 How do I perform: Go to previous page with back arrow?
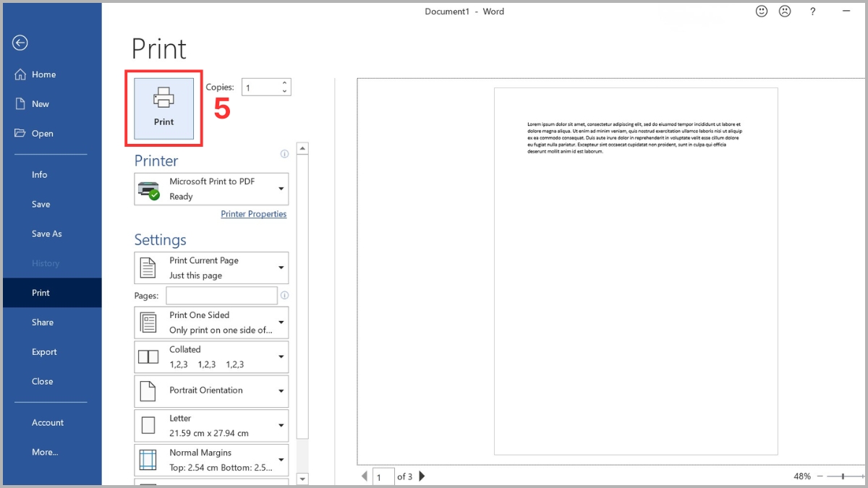click(365, 476)
